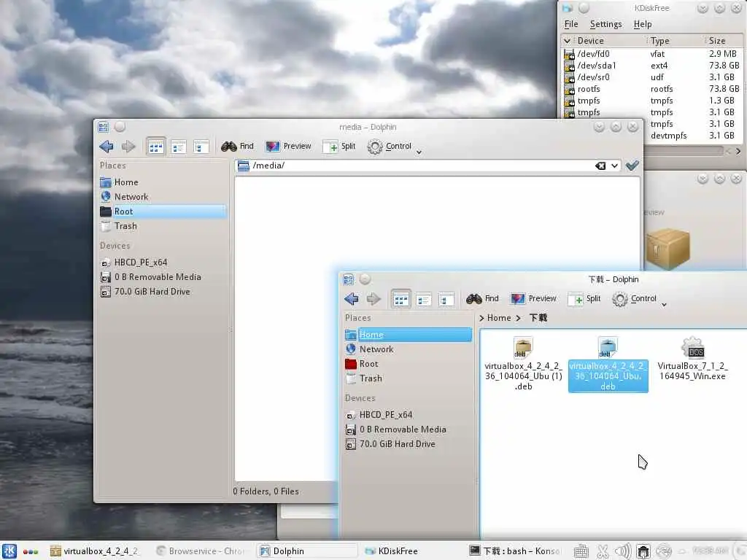The image size is (747, 560).
Task: Open Help menu in KDiskFree
Action: click(642, 24)
